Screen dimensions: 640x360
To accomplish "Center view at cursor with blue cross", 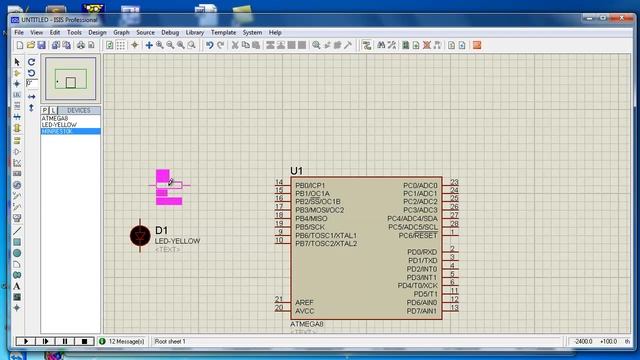I will pyautogui.click(x=149, y=45).
